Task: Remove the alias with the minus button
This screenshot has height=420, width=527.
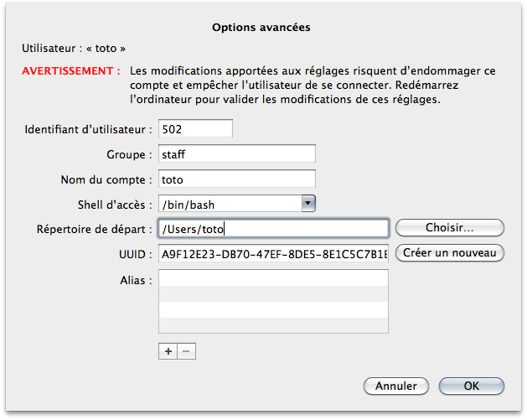Action: tap(187, 351)
